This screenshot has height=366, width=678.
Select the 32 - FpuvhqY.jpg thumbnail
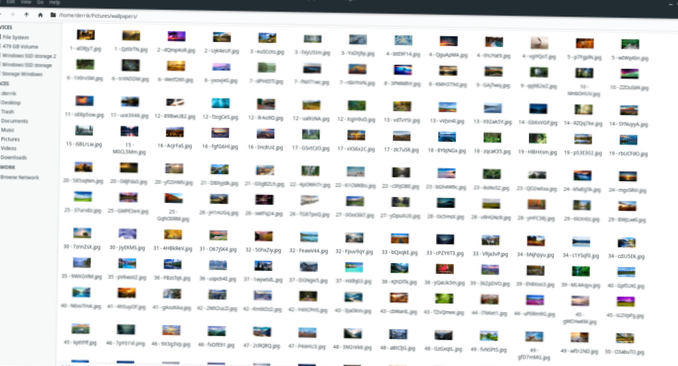tap(354, 238)
